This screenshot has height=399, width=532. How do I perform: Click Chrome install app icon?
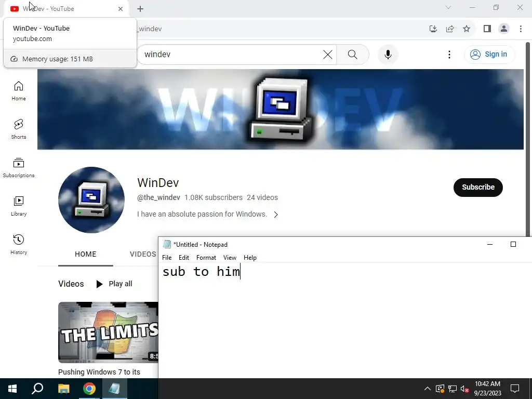pos(433,29)
